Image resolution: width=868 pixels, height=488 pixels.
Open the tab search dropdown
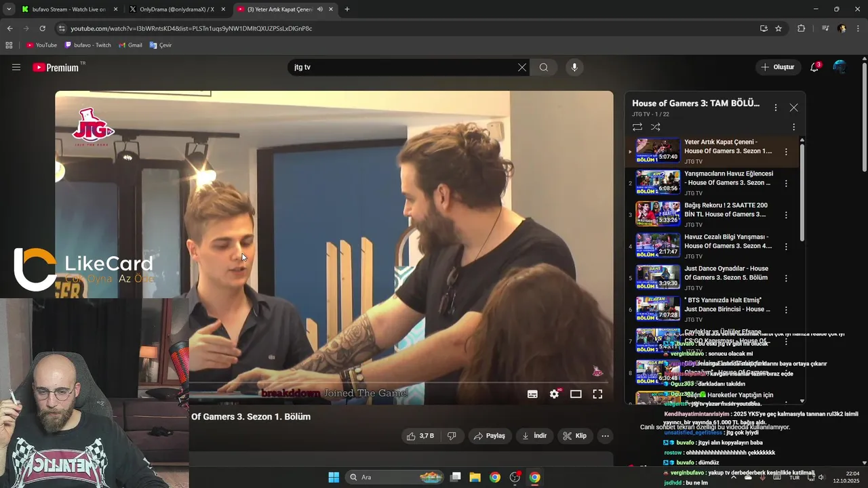[x=8, y=9]
